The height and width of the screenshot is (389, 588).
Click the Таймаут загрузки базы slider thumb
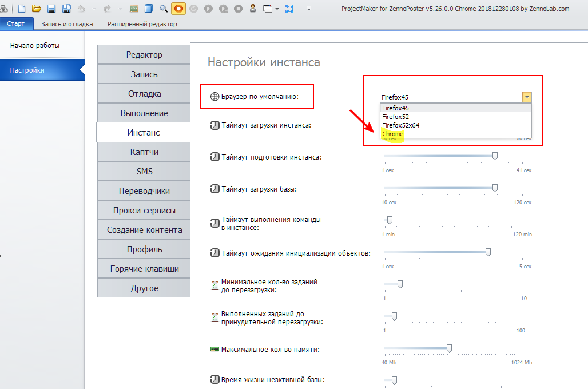[x=495, y=188]
